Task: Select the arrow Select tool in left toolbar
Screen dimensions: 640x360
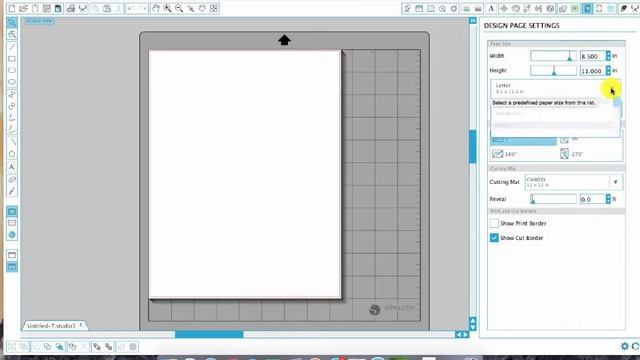Action: point(12,22)
